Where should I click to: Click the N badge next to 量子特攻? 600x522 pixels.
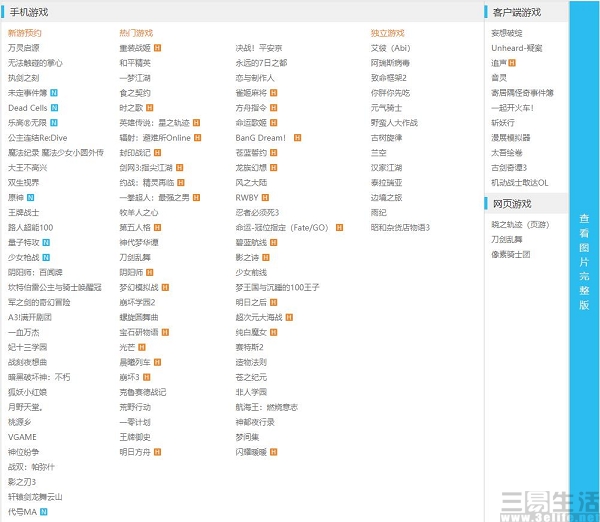[46, 243]
